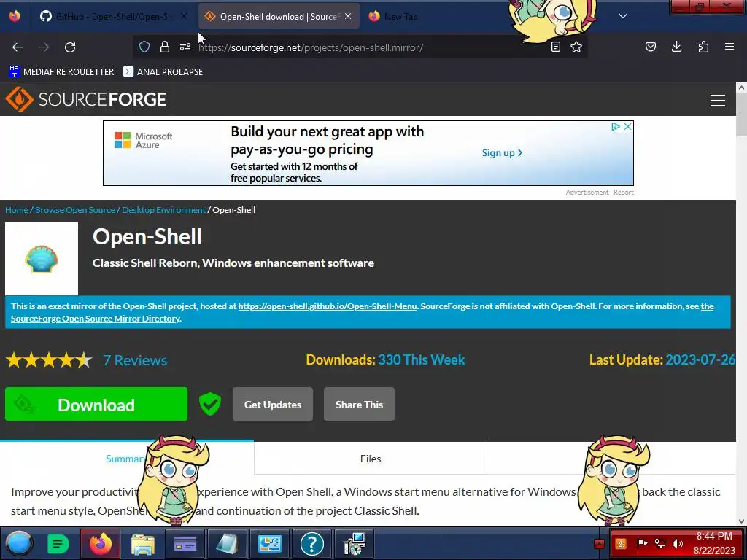The height and width of the screenshot is (560, 747).
Task: Bookmark this page with the star icon
Action: point(576,47)
